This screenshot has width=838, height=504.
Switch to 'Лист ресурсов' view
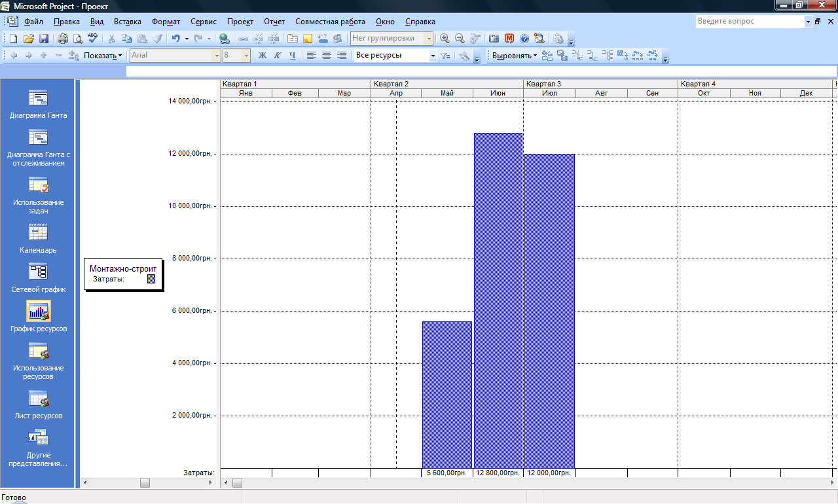point(39,405)
